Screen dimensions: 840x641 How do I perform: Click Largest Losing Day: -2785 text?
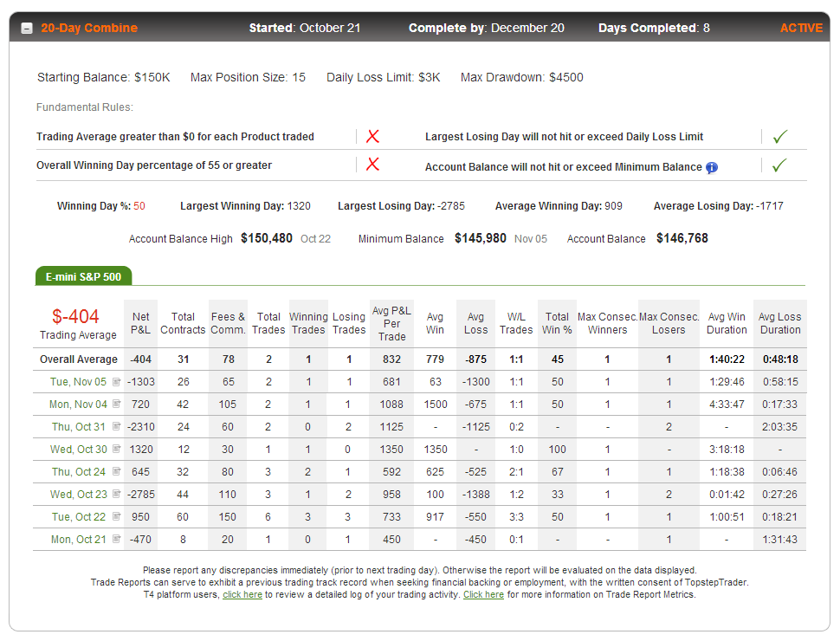click(x=401, y=206)
